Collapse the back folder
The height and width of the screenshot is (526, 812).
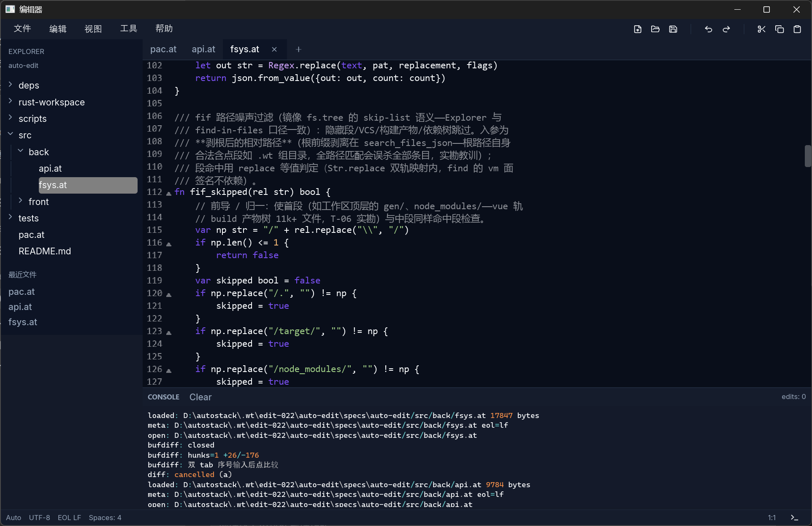tap(21, 151)
